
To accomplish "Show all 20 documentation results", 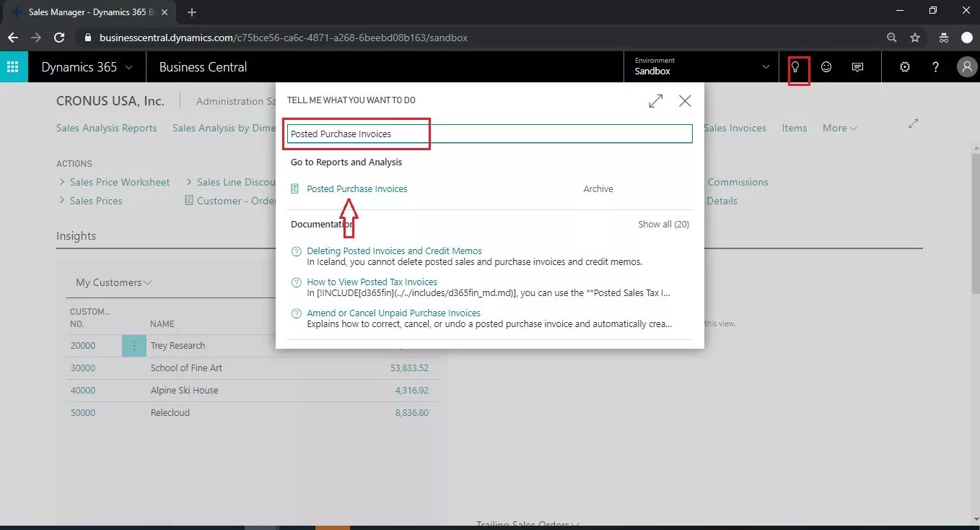I will pos(662,224).
